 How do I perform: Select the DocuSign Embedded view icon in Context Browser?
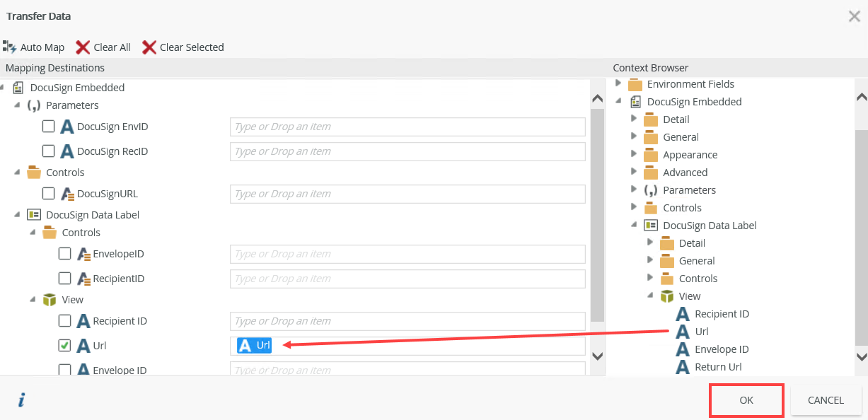(x=635, y=102)
